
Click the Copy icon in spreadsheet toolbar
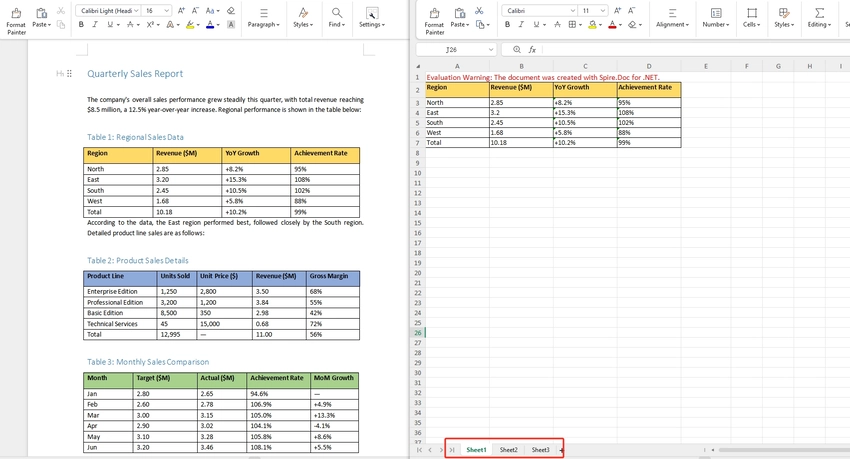click(480, 24)
